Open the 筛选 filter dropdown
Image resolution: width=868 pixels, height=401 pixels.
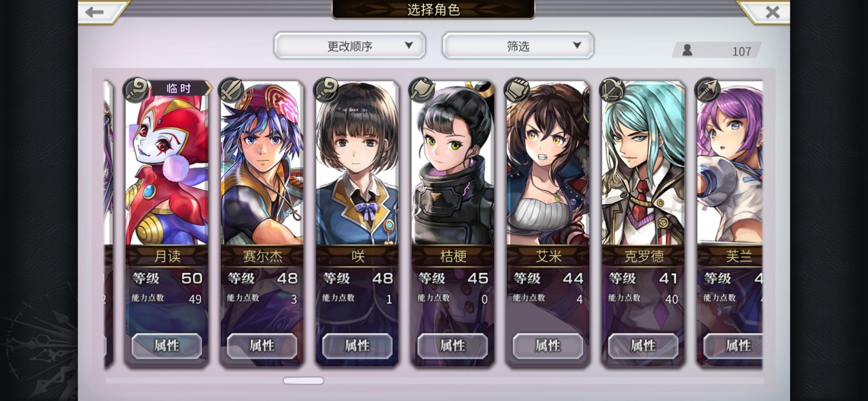point(518,46)
